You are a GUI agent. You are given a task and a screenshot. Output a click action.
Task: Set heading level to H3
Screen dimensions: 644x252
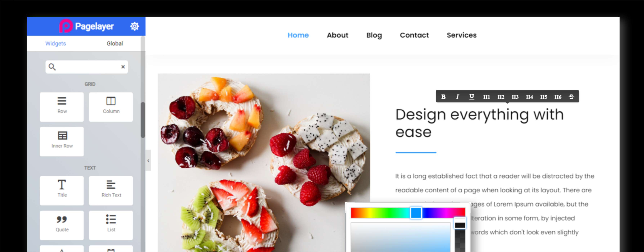(515, 97)
